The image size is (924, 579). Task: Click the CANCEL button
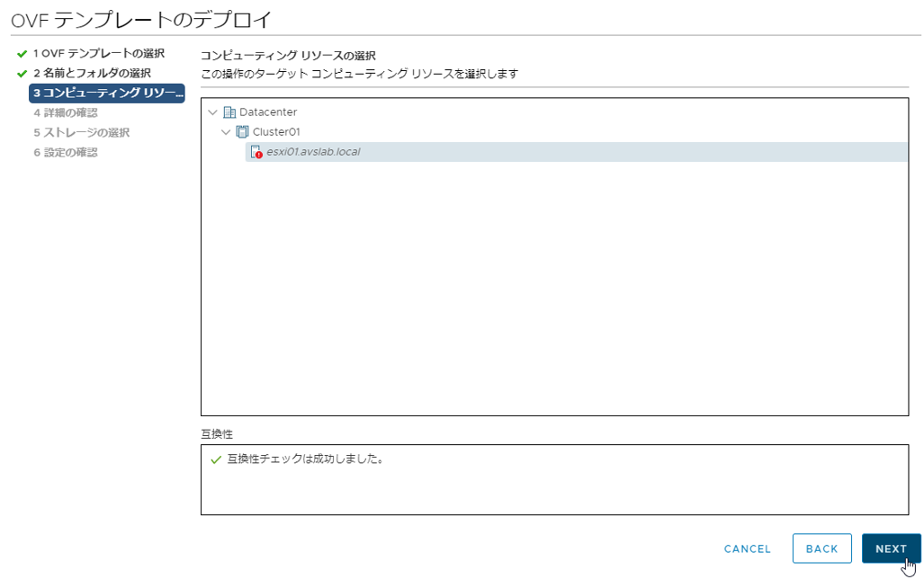pyautogui.click(x=748, y=548)
